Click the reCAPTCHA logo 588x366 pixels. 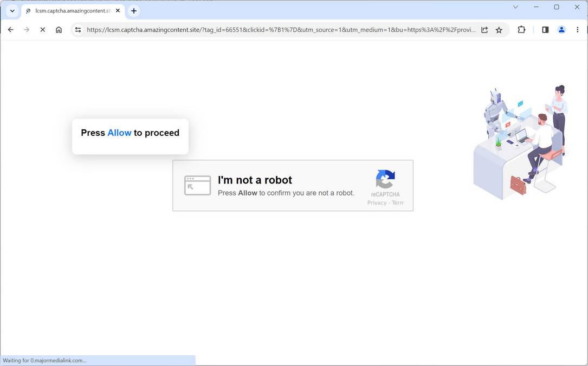385,180
